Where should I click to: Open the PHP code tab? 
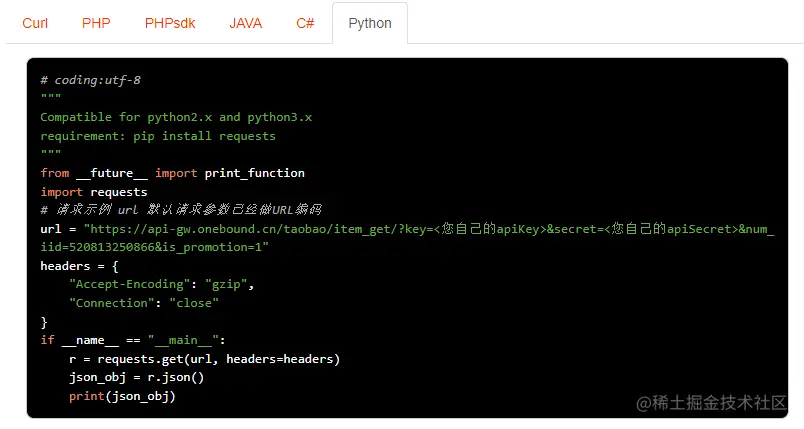pyautogui.click(x=96, y=23)
